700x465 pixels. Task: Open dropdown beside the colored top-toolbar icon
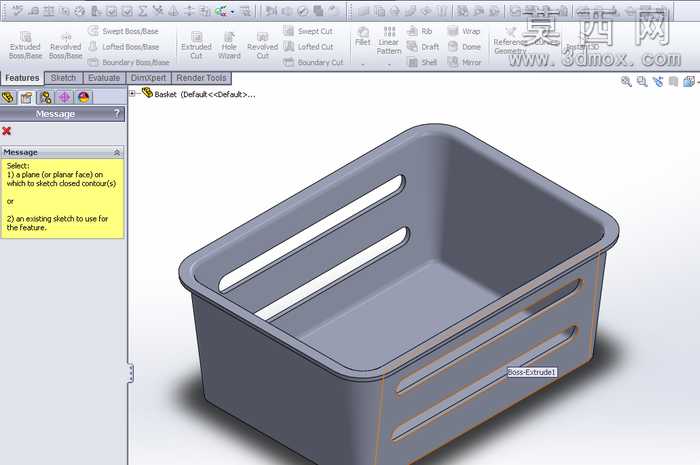point(233,12)
